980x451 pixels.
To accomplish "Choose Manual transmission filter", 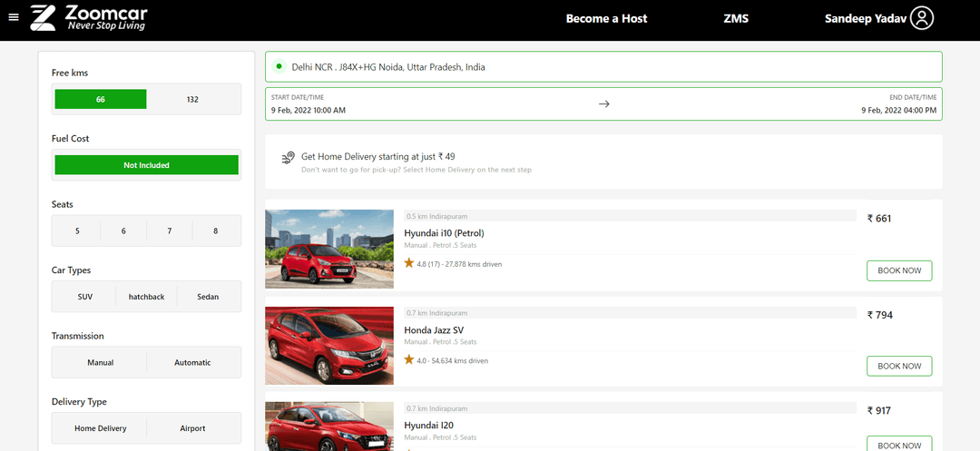I will click(101, 362).
